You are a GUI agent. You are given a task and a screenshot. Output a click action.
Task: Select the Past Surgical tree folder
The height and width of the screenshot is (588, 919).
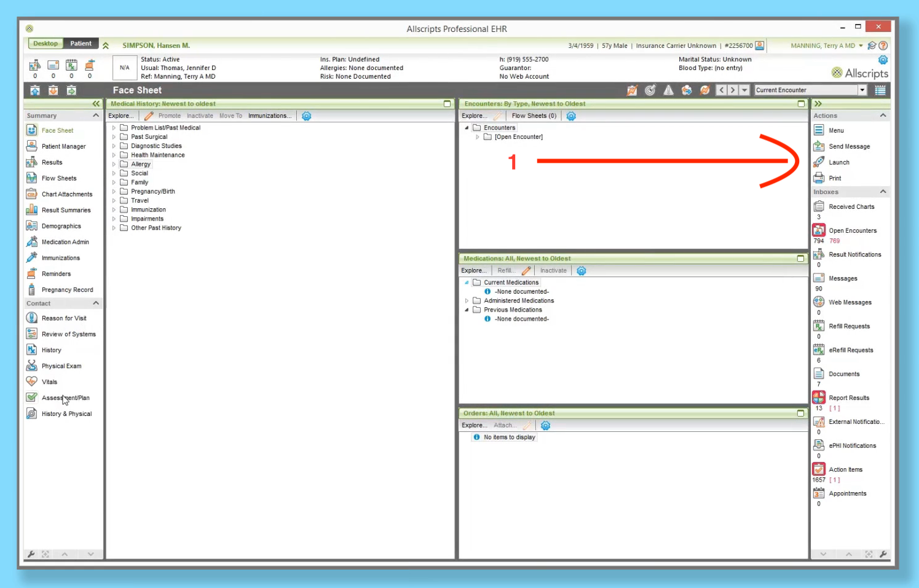click(x=149, y=137)
